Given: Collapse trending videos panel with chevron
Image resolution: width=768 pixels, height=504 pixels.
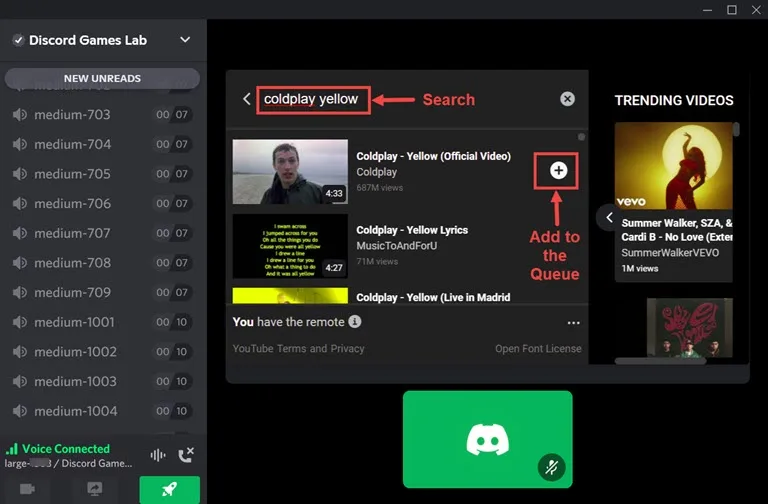Looking at the screenshot, I should coord(609,217).
